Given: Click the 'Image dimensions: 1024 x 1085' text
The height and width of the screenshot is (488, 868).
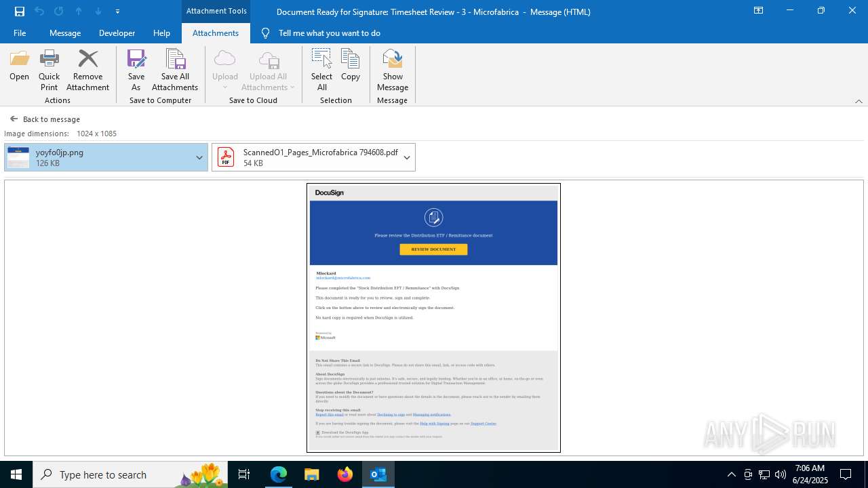Looking at the screenshot, I should click(60, 134).
